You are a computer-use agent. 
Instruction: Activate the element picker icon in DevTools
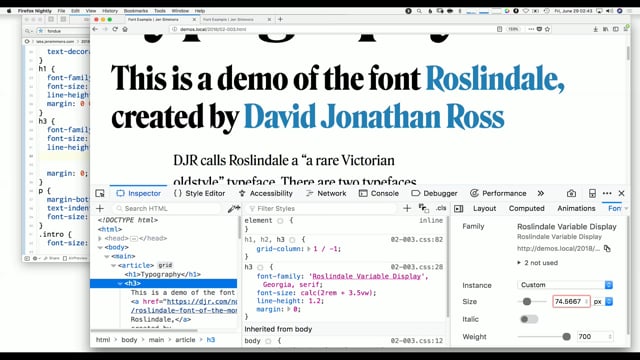(x=100, y=193)
